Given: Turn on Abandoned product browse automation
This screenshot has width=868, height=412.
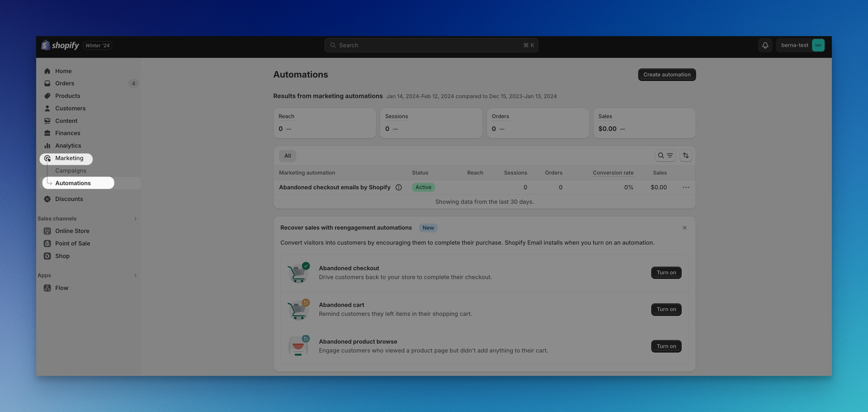Looking at the screenshot, I should pyautogui.click(x=666, y=346).
